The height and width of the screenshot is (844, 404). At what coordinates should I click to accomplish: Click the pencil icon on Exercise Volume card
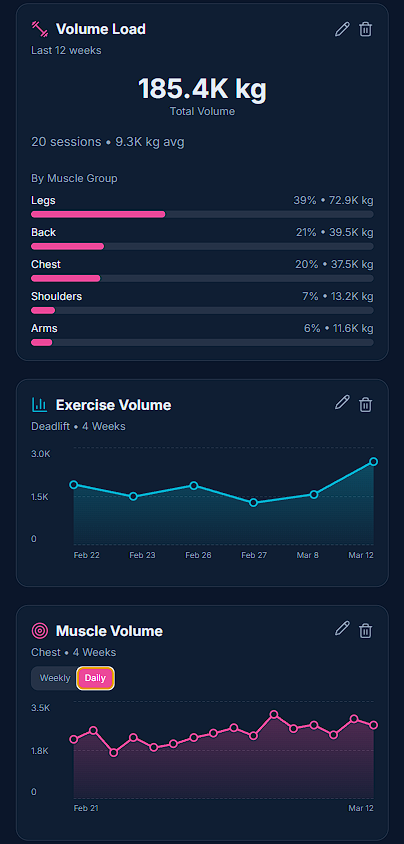[x=342, y=404]
